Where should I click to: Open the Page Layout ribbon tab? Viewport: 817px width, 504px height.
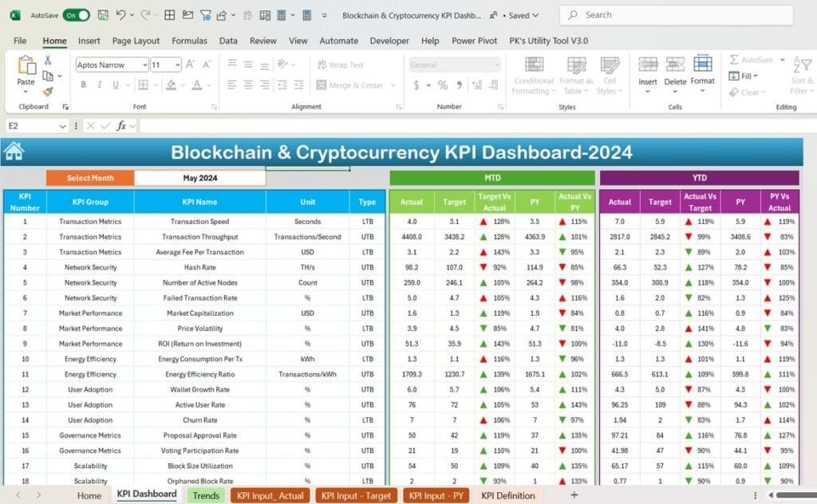(136, 41)
